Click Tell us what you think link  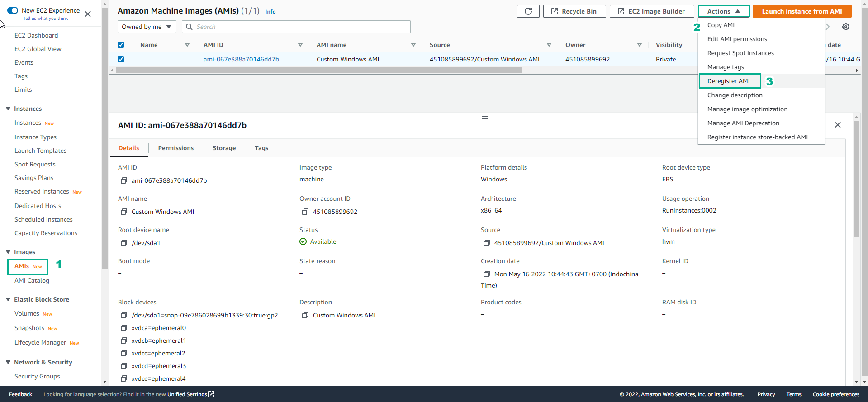pyautogui.click(x=45, y=19)
